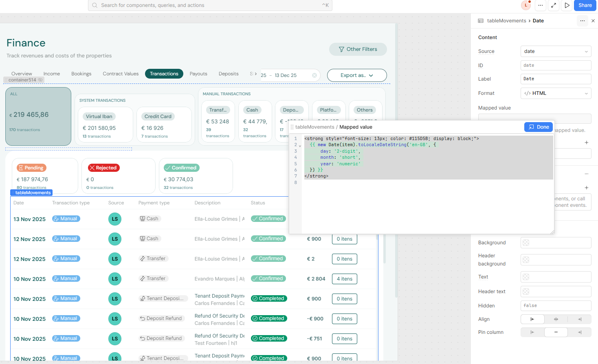Run the app preview with the play icon
598x364 pixels.
click(567, 5)
